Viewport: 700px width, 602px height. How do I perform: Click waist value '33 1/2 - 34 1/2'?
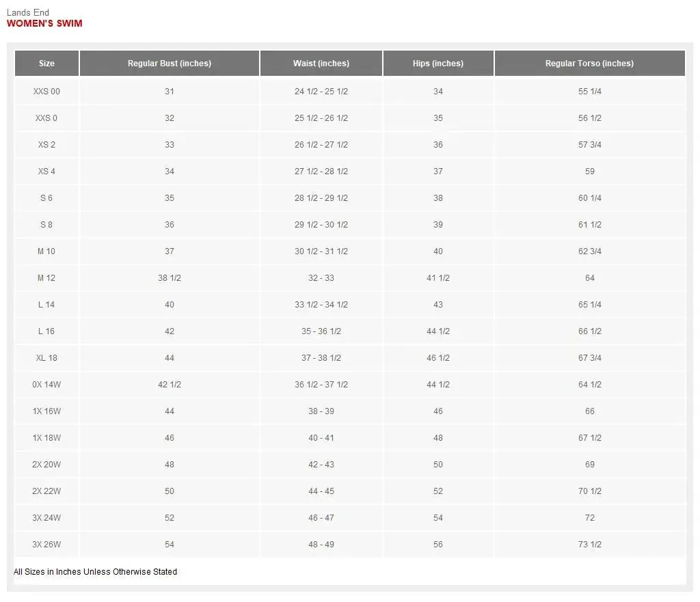pyautogui.click(x=321, y=304)
